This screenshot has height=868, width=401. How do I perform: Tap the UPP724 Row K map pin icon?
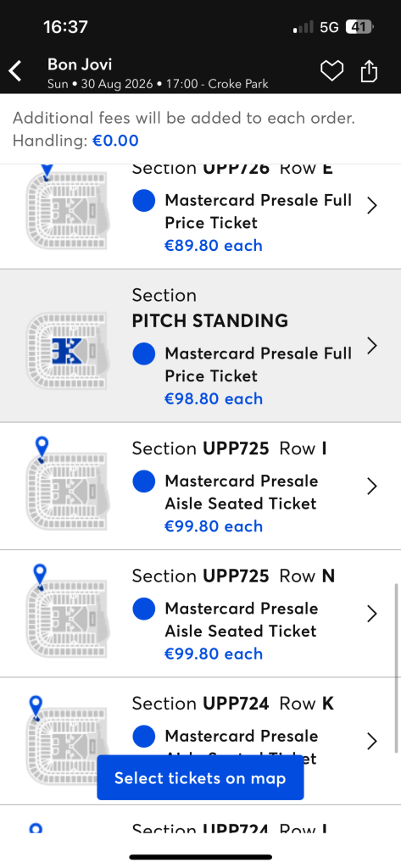click(36, 709)
